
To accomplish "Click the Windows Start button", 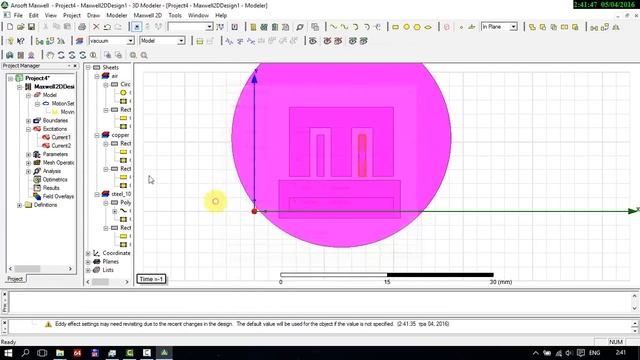I will click(8, 353).
